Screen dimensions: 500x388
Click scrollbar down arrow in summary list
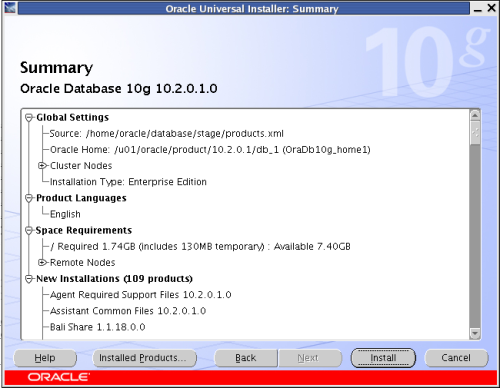click(x=475, y=333)
